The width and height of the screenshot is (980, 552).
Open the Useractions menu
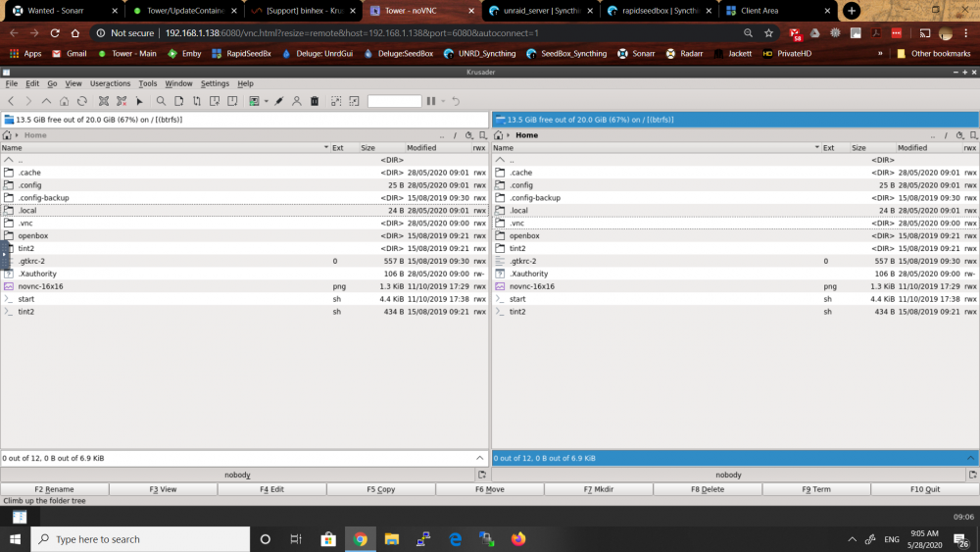pos(110,83)
